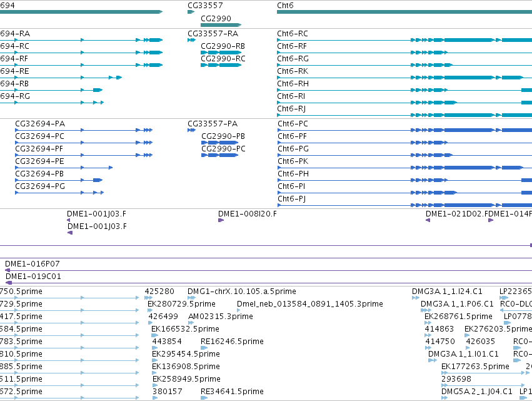Select the Cht6-PI protein label

291,187
